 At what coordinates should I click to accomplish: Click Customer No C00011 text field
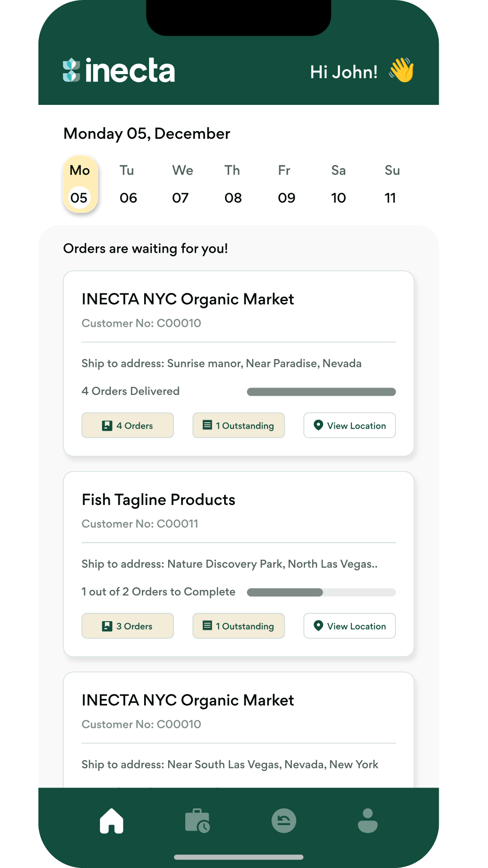(x=140, y=524)
